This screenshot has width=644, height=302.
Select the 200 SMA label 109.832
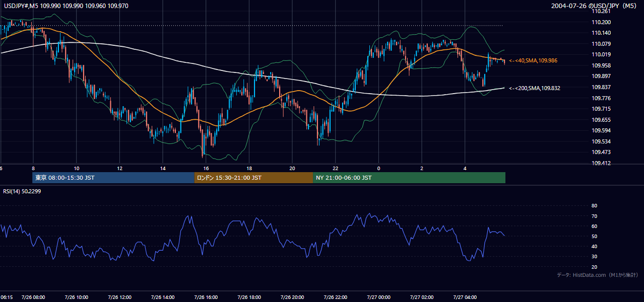[x=535, y=88]
